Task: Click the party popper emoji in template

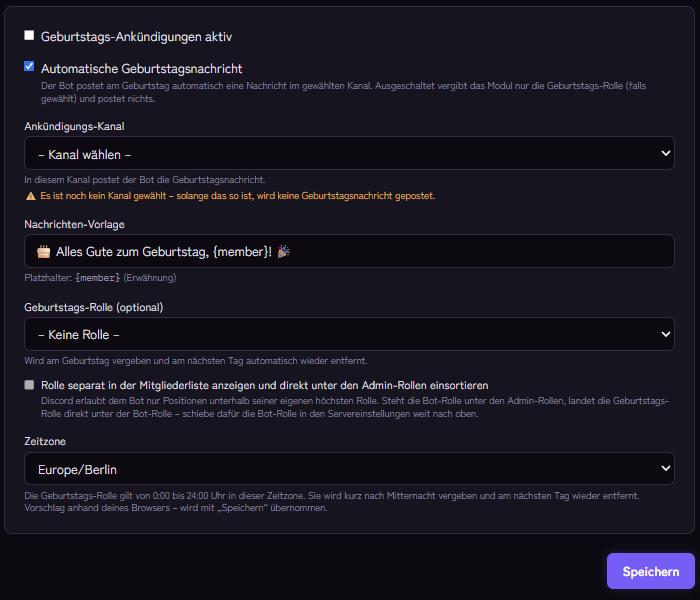Action: pyautogui.click(x=283, y=252)
